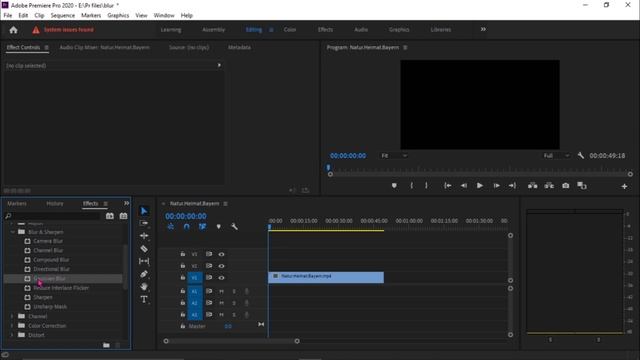Click the timeline timecode 00:00:00:00

[186, 216]
